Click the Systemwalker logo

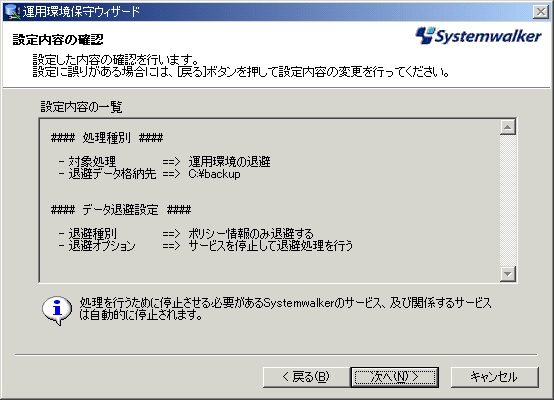478,36
